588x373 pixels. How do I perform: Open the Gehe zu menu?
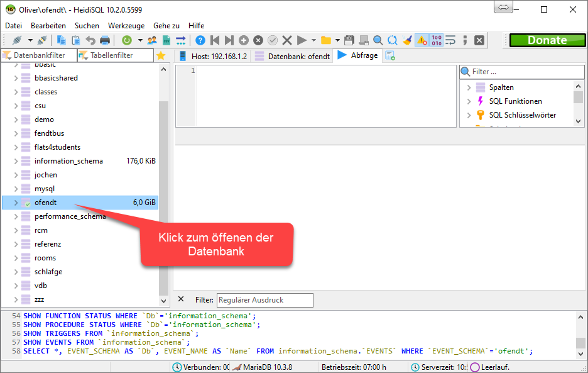tap(166, 26)
